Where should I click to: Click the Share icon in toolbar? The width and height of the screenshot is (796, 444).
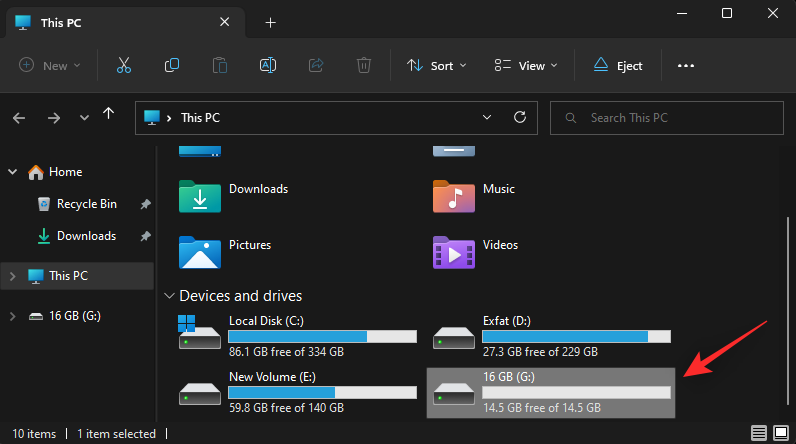pos(316,65)
